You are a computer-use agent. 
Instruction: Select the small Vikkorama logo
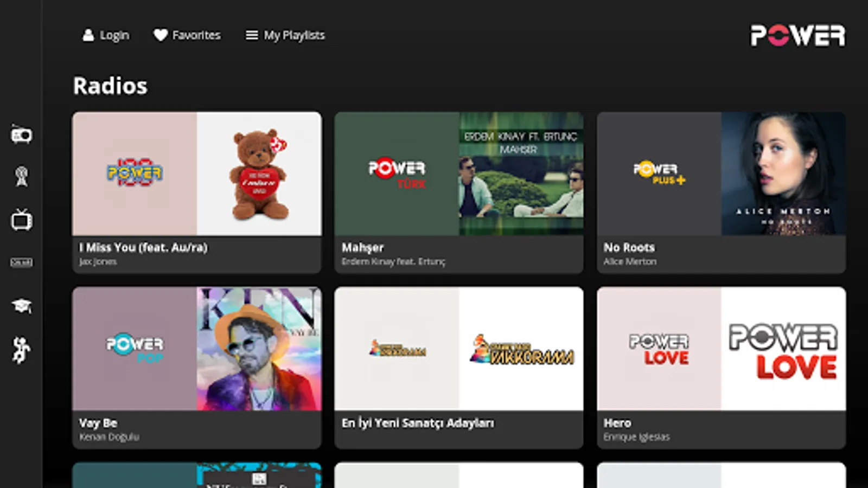pyautogui.click(x=397, y=349)
